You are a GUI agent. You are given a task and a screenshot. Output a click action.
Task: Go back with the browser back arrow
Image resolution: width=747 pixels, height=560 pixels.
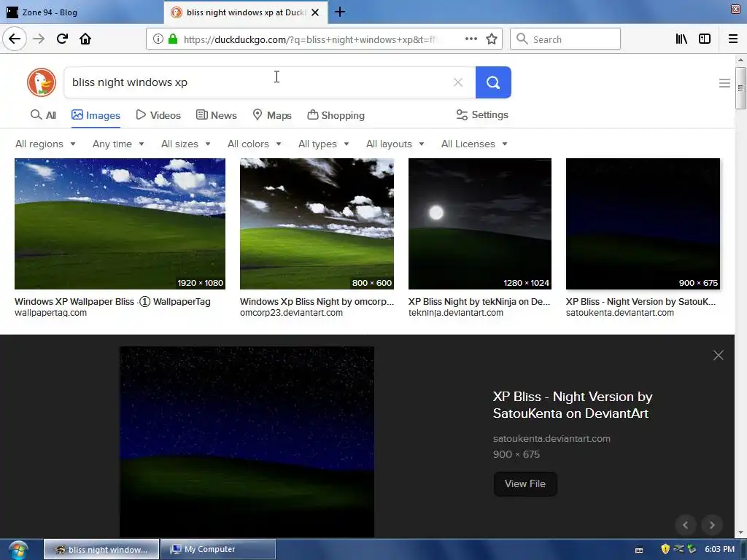[15, 39]
